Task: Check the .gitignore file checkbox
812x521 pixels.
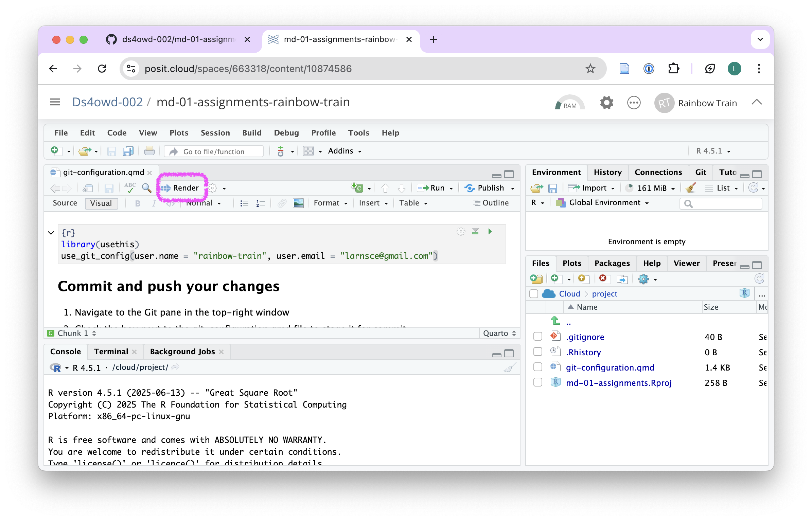Action: click(537, 337)
